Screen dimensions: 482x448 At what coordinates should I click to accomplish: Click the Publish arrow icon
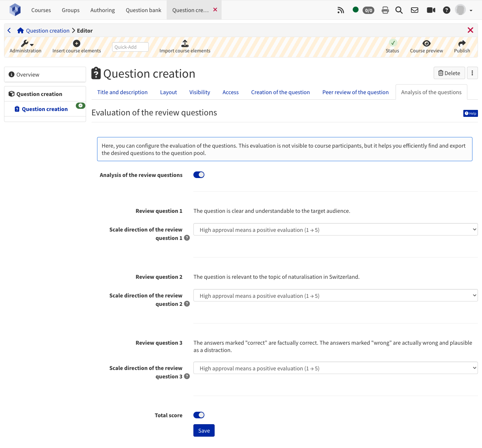462,44
